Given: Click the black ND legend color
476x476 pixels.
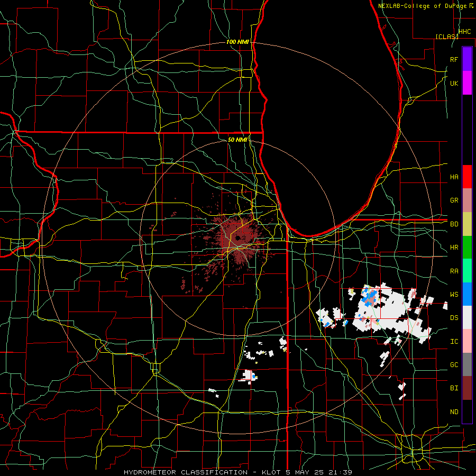Looking at the screenshot, I should point(467,411).
